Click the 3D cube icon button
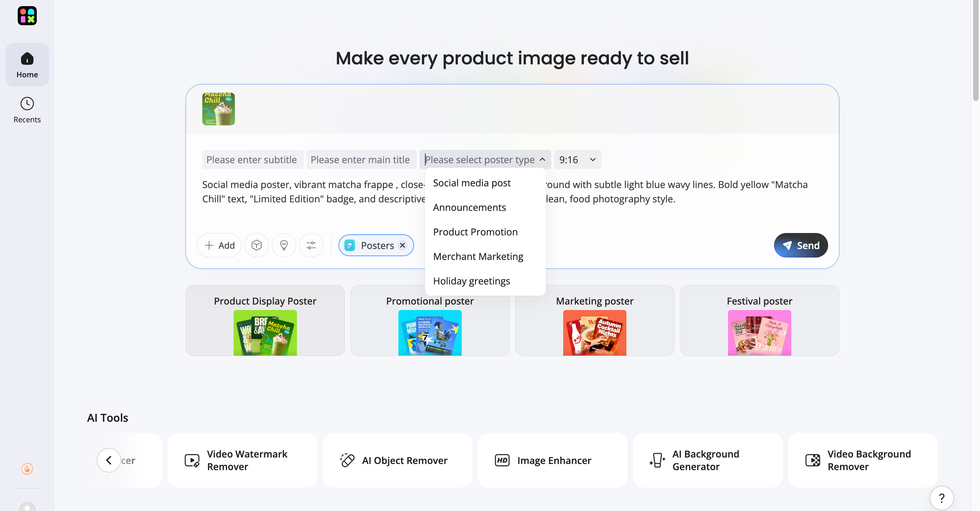This screenshot has height=511, width=980. coord(256,245)
